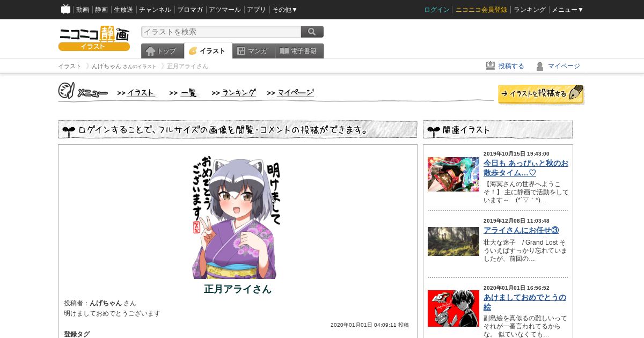Click the ニコニコ静画 logo
Image resolution: width=644 pixels, height=338 pixels.
pyautogui.click(x=94, y=38)
